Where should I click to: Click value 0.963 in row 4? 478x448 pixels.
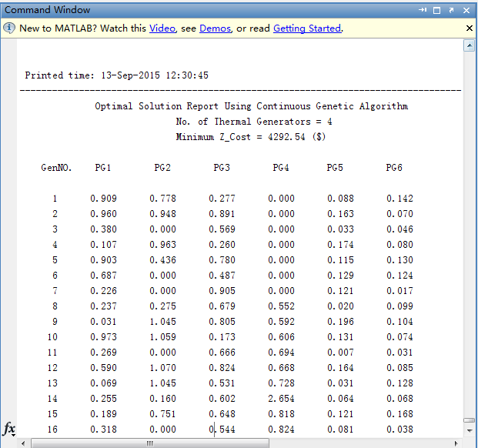tap(162, 245)
